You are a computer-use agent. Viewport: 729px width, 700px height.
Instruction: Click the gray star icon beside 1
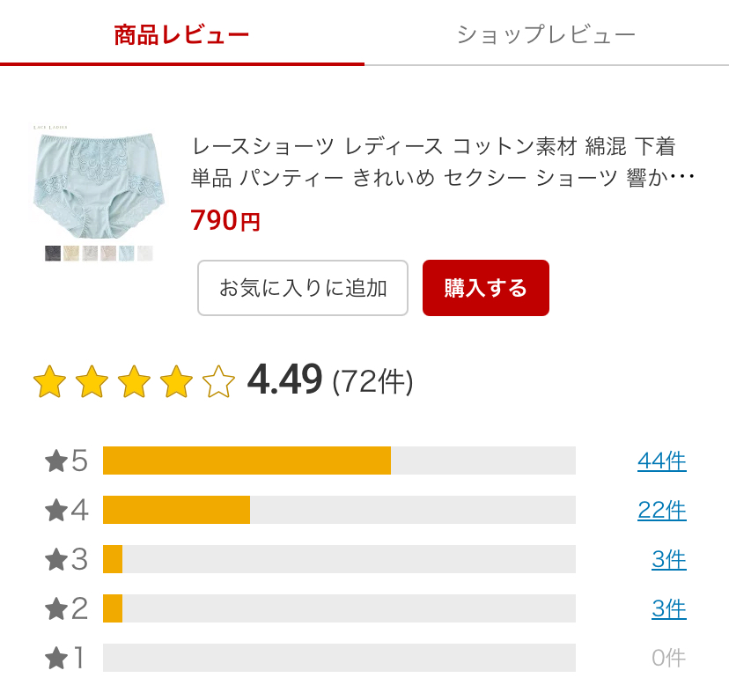pos(56,658)
